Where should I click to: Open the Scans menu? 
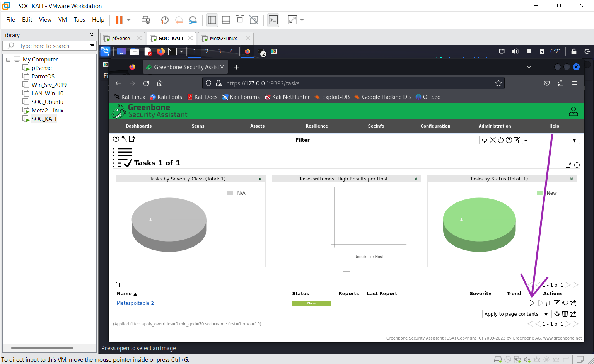pyautogui.click(x=198, y=126)
